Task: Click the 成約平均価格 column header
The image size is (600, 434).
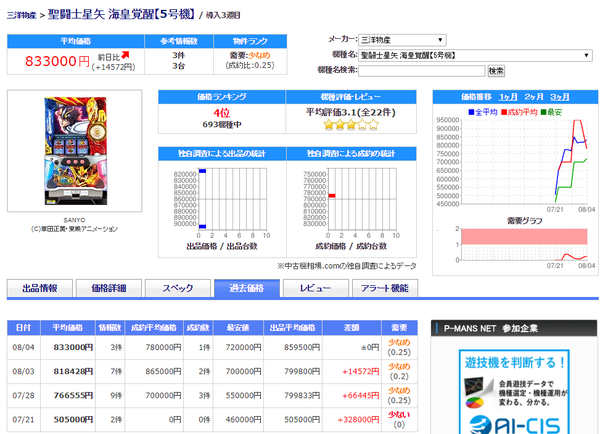Action: 154,328
